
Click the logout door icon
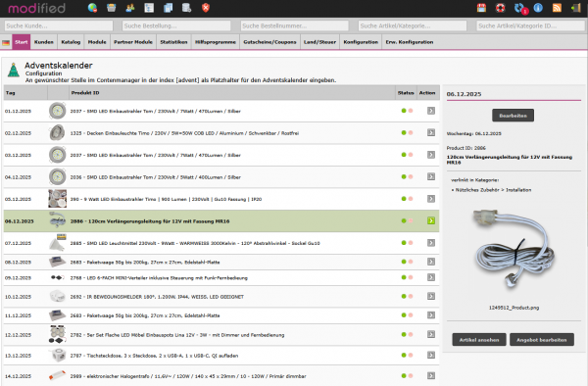tap(576, 8)
